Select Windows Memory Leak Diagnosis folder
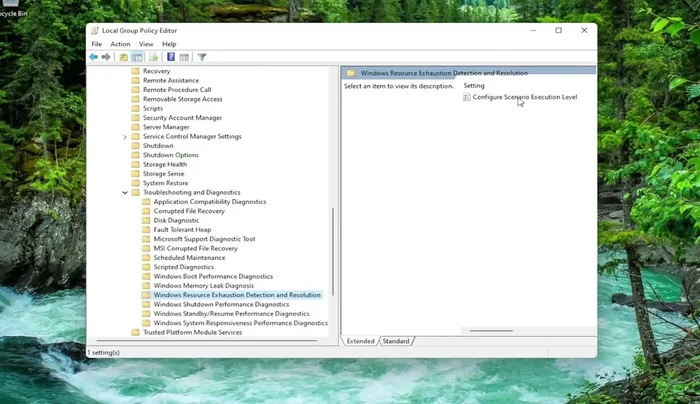The width and height of the screenshot is (700, 404). pyautogui.click(x=203, y=285)
